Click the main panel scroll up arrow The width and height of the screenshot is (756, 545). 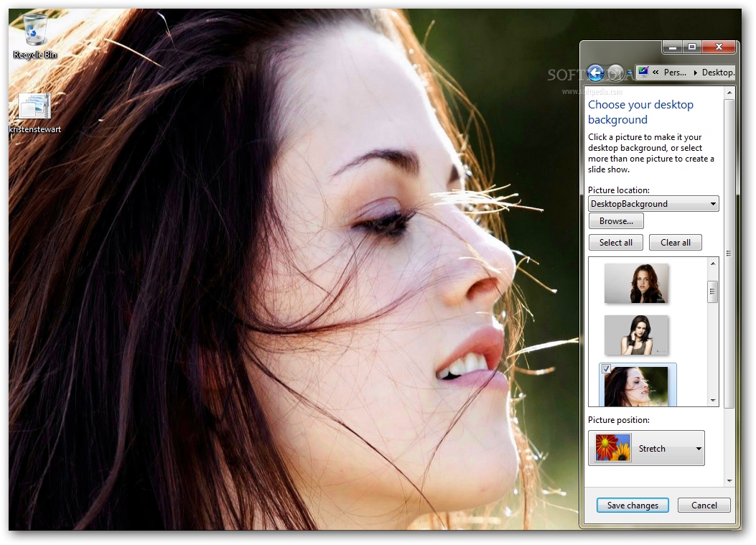tap(729, 93)
